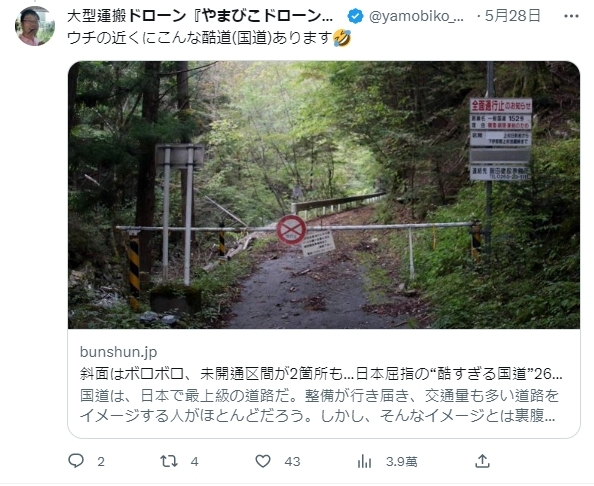Like the post with the heart icon
This screenshot has height=486, width=594.
263,461
